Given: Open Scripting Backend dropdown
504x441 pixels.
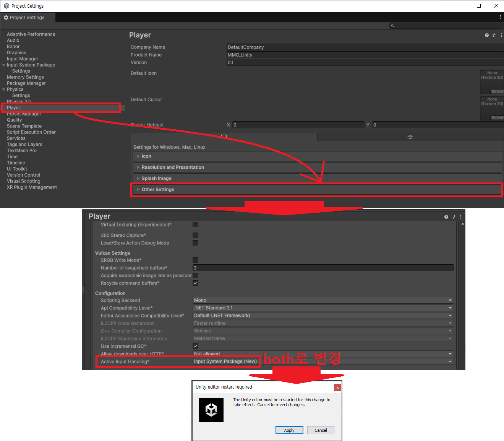Looking at the screenshot, I should pyautogui.click(x=323, y=300).
